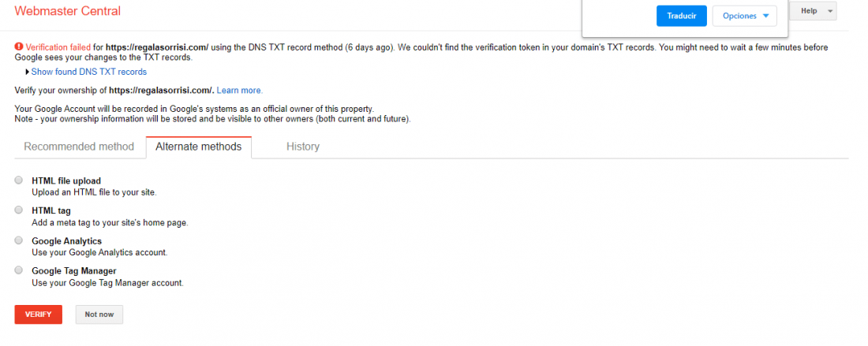
Task: Select the HTML file upload radio button
Action: (x=19, y=180)
